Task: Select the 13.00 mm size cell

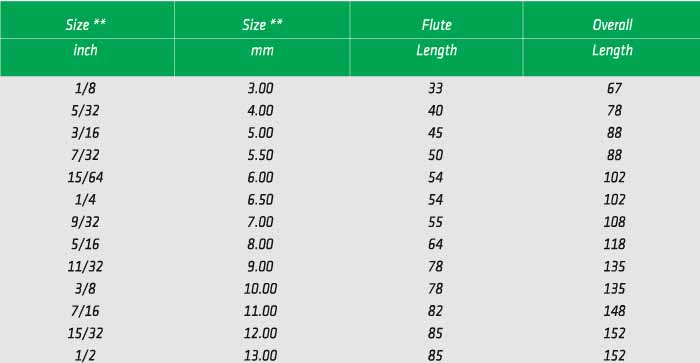Action: pos(260,355)
